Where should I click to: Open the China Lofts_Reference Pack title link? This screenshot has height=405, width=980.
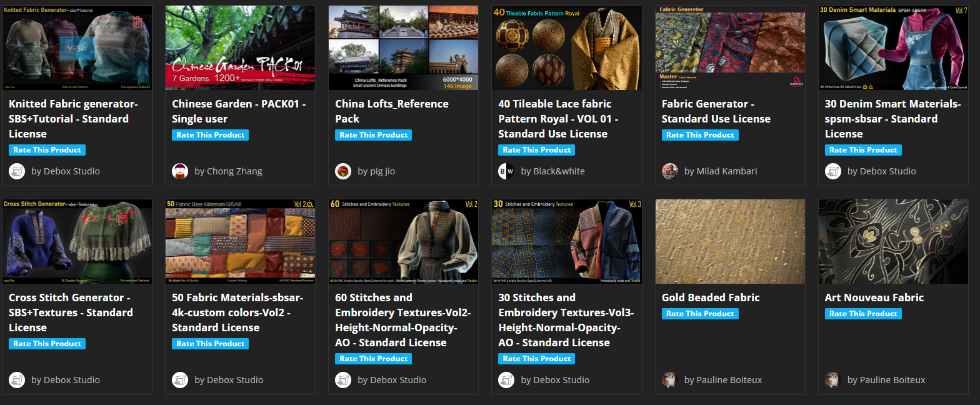point(392,111)
